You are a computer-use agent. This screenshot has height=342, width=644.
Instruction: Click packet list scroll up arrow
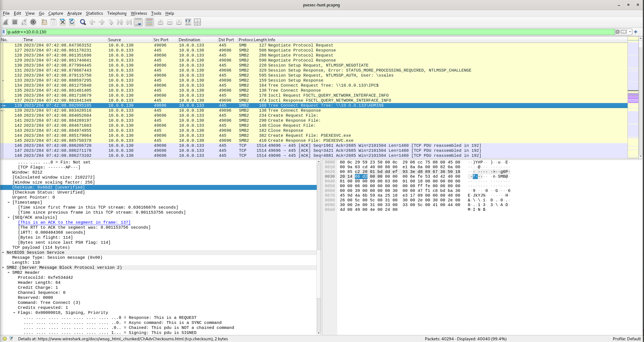(641, 38)
